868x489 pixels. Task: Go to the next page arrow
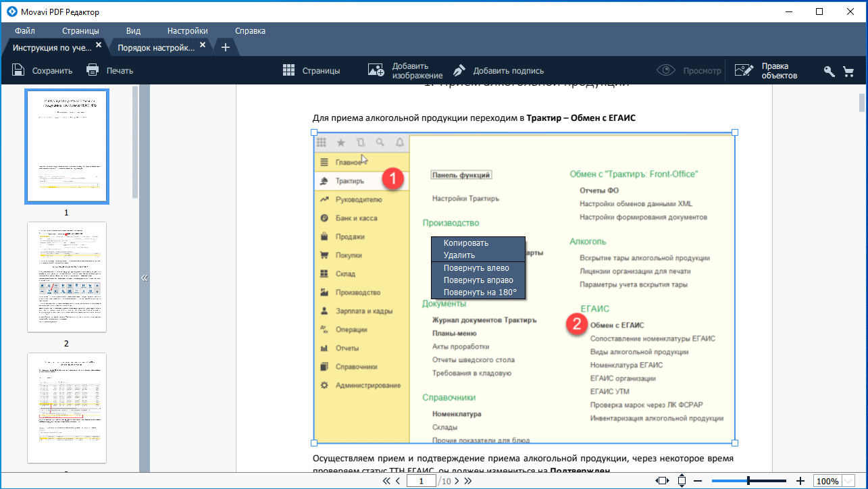pyautogui.click(x=457, y=481)
